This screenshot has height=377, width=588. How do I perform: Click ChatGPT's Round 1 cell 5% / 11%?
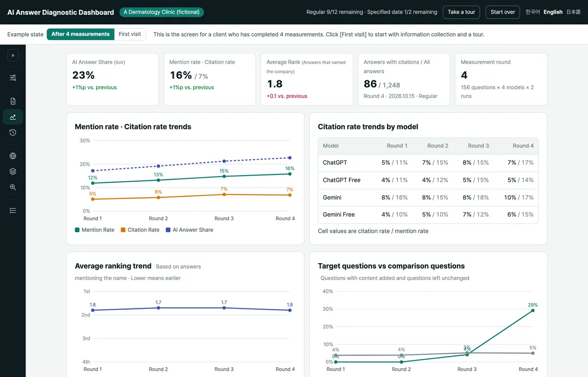[x=394, y=162]
